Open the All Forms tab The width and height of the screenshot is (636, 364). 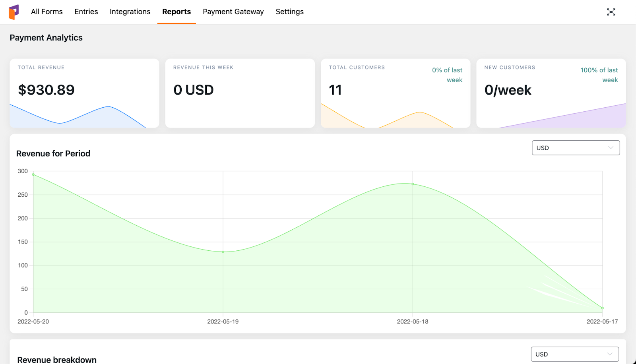point(47,12)
